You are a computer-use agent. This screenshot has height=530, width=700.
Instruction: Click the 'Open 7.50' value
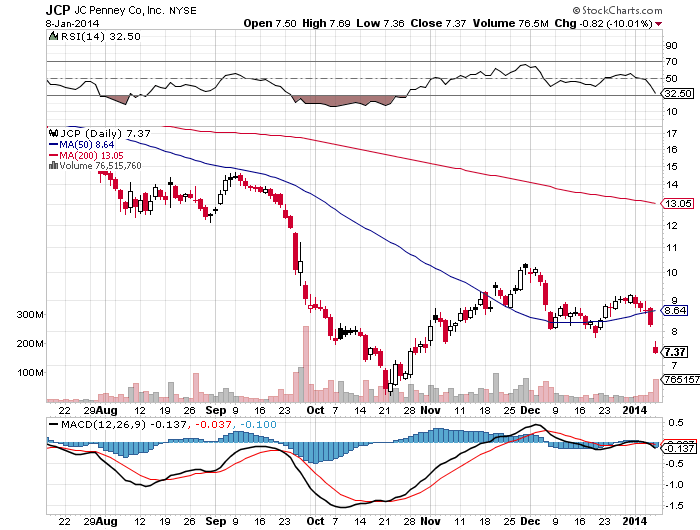pos(270,23)
